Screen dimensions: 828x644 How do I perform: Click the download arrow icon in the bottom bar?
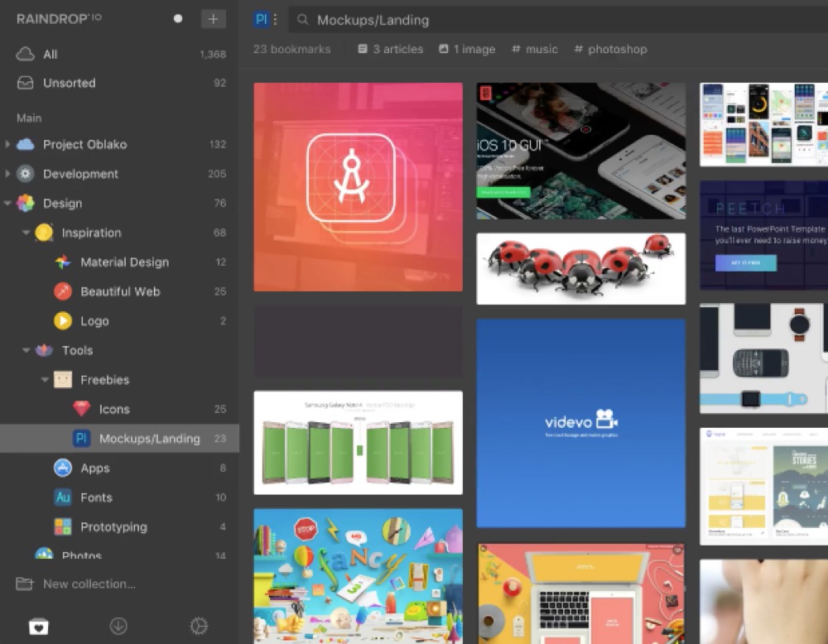coord(118,627)
